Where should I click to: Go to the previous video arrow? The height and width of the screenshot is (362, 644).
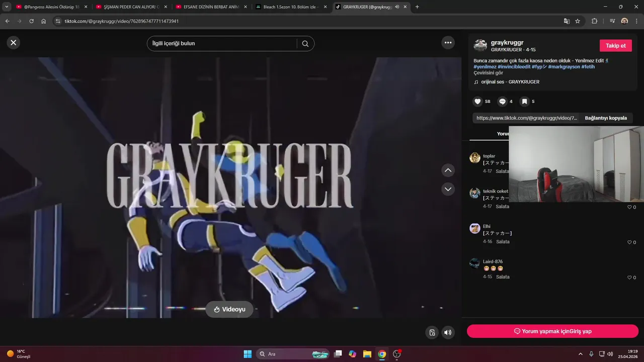pyautogui.click(x=448, y=170)
